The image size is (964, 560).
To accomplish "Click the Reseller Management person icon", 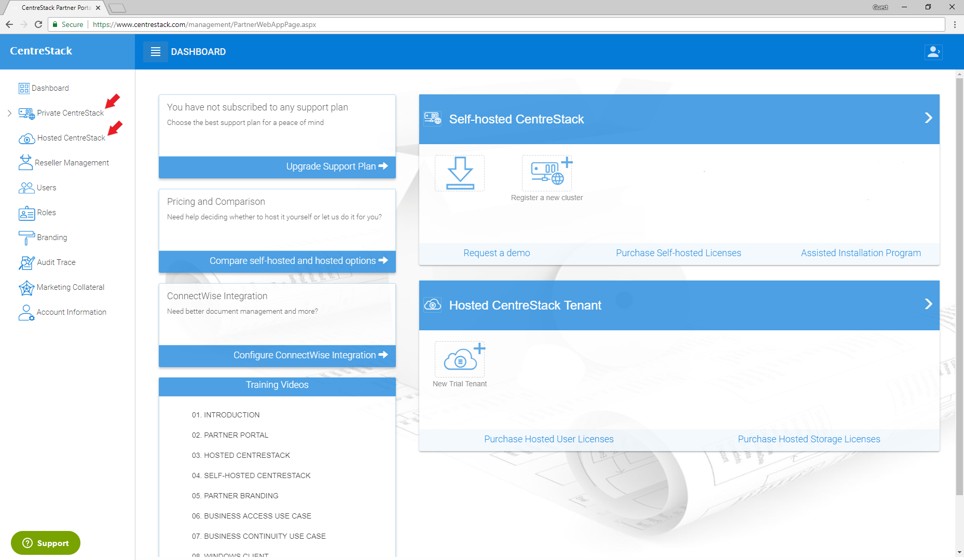I will tap(25, 163).
